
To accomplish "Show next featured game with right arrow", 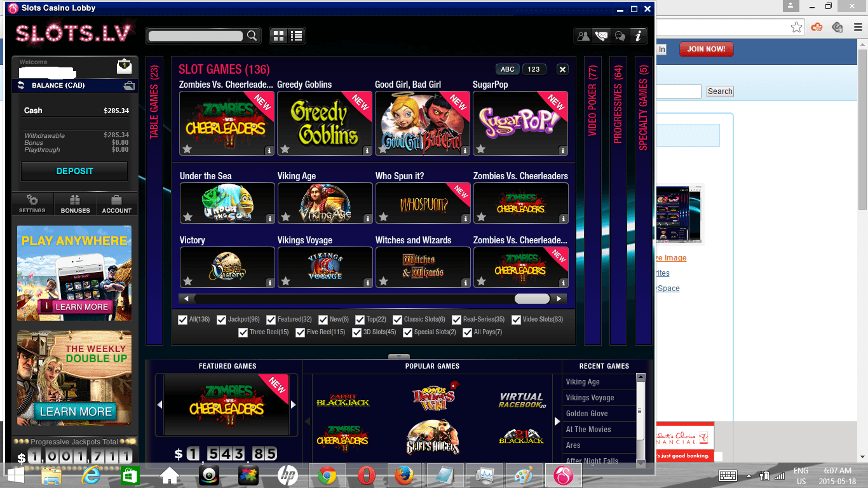I will pyautogui.click(x=293, y=405).
